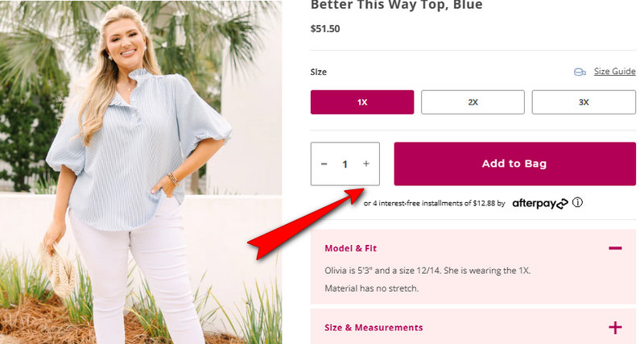Select size 1X

pos(361,102)
